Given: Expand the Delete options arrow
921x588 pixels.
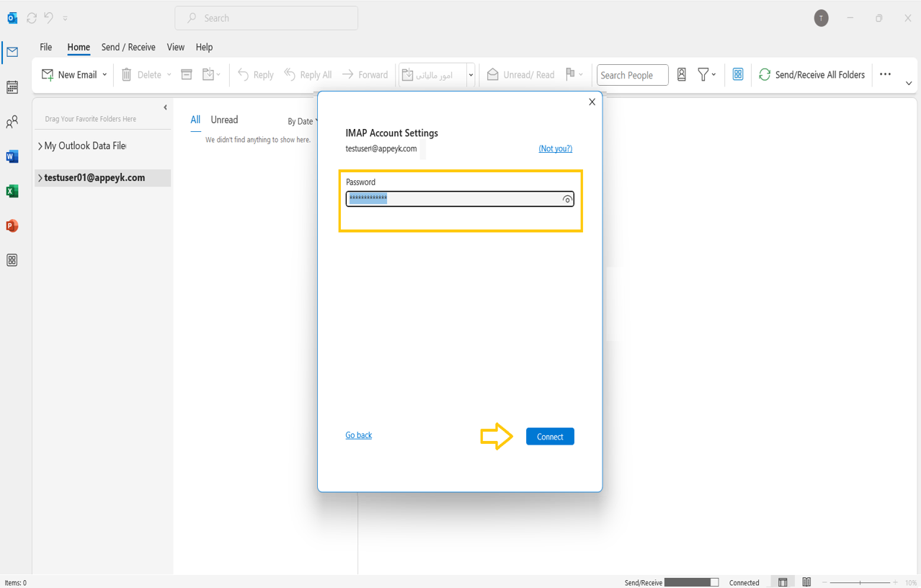Looking at the screenshot, I should [169, 75].
